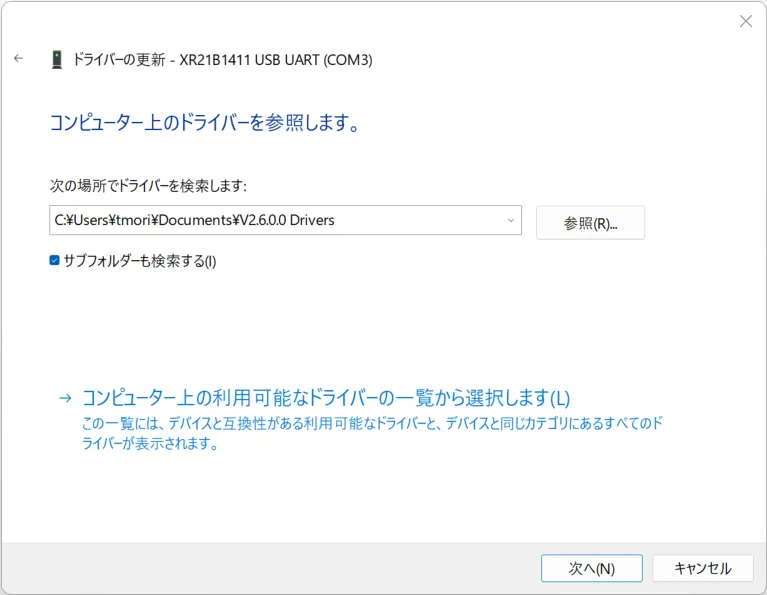Image resolution: width=767 pixels, height=595 pixels.
Task: Expand the driver path dropdown arrow
Action: 510,220
